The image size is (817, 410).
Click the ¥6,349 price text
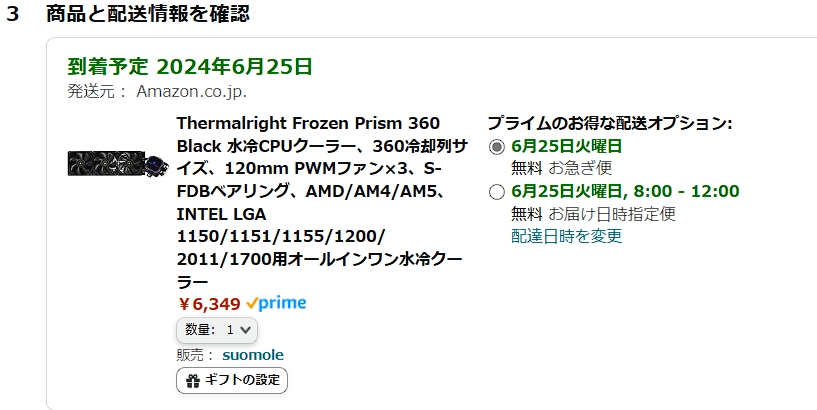click(209, 303)
